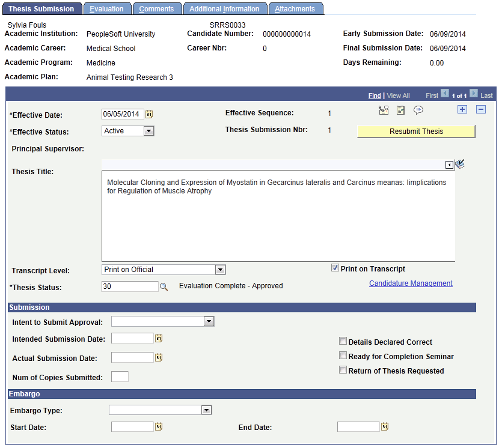Click the Embargo End Date field
This screenshot has height=448, width=499.
coord(358,427)
